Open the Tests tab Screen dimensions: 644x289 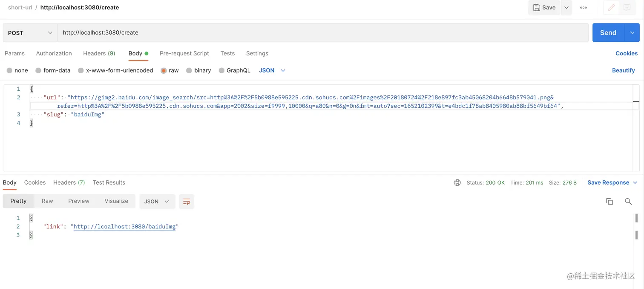pos(227,53)
